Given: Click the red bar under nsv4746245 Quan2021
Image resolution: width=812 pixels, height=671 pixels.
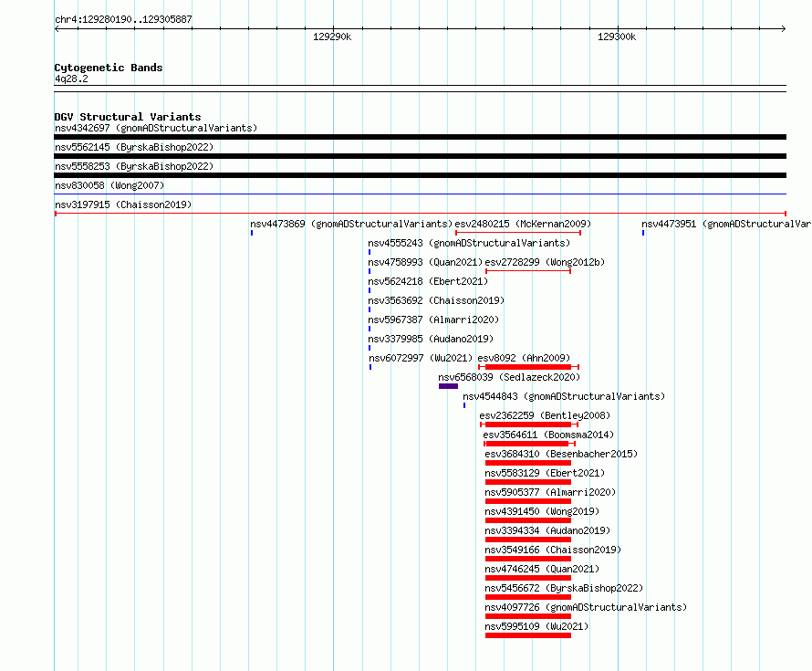Looking at the screenshot, I should click(x=528, y=578).
